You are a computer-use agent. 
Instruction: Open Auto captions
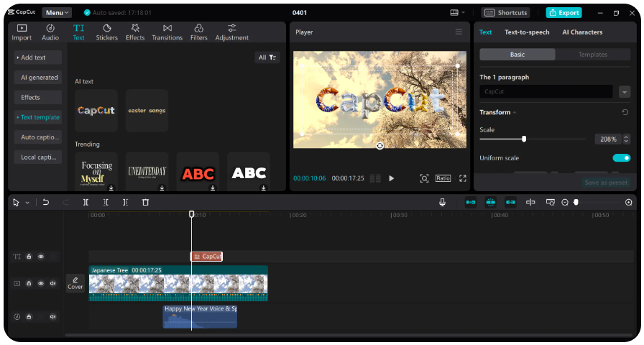pyautogui.click(x=38, y=137)
